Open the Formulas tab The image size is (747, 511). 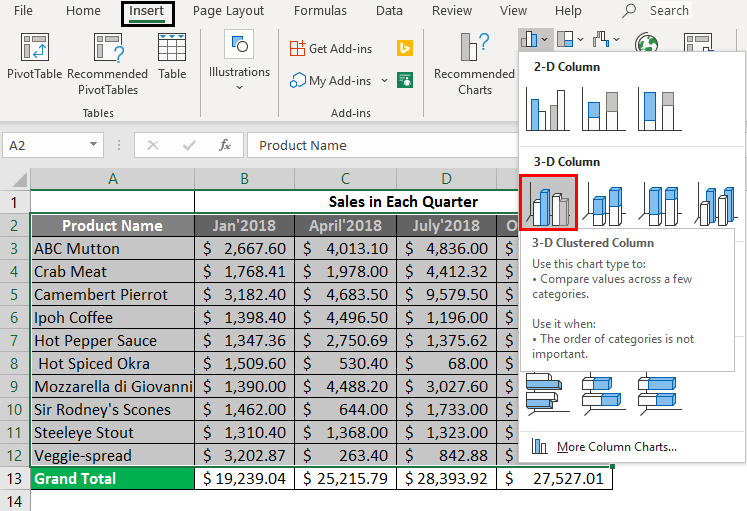tap(320, 11)
